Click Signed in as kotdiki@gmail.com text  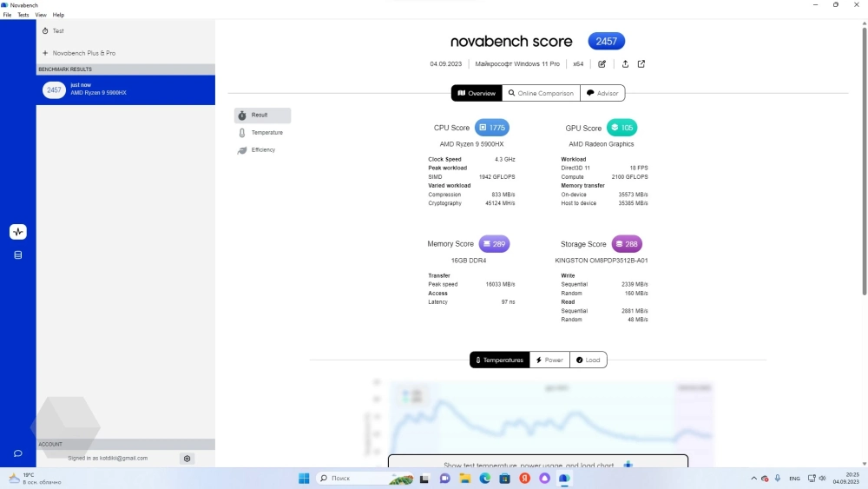pyautogui.click(x=108, y=459)
